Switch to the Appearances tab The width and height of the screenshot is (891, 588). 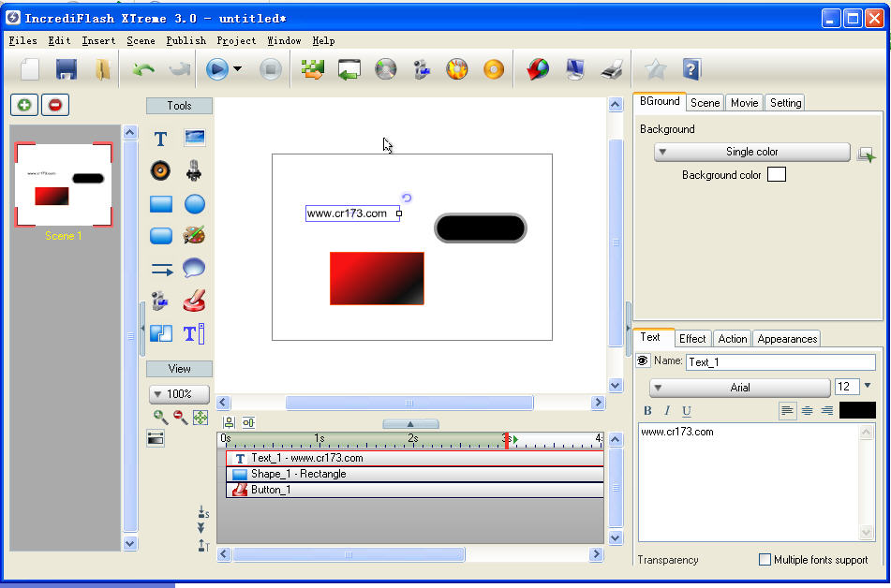(788, 338)
